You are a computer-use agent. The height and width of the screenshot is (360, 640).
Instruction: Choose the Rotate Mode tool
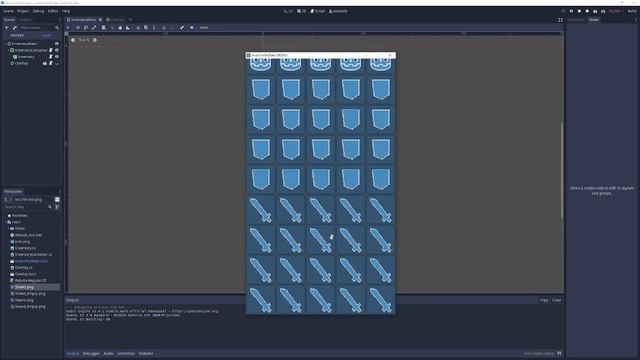click(86, 28)
